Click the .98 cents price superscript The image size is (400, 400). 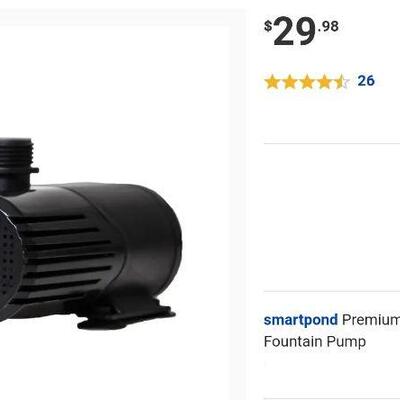(x=328, y=26)
